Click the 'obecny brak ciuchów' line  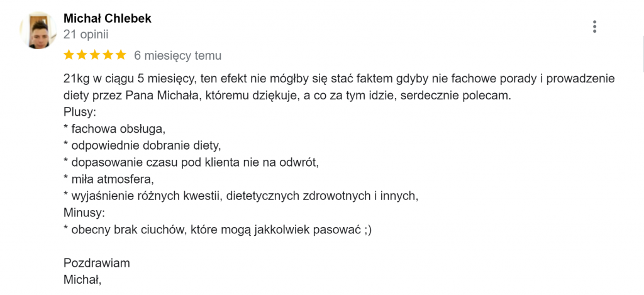coord(218,230)
